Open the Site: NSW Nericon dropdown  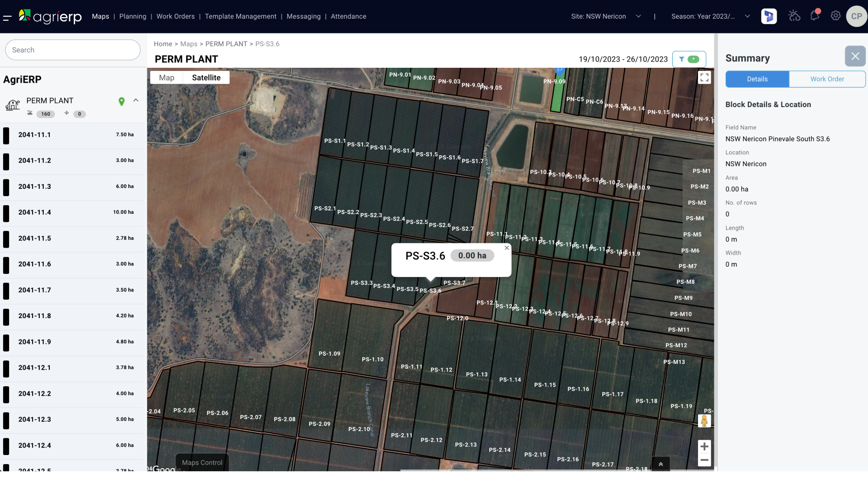tap(607, 16)
